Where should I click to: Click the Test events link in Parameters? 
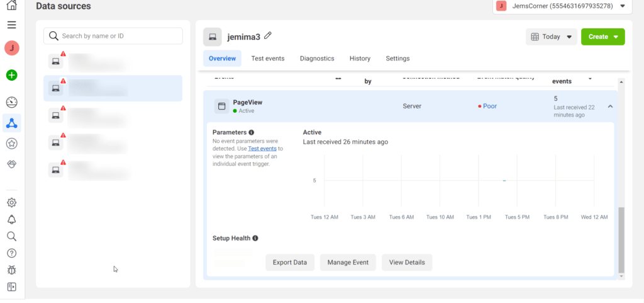(x=262, y=149)
